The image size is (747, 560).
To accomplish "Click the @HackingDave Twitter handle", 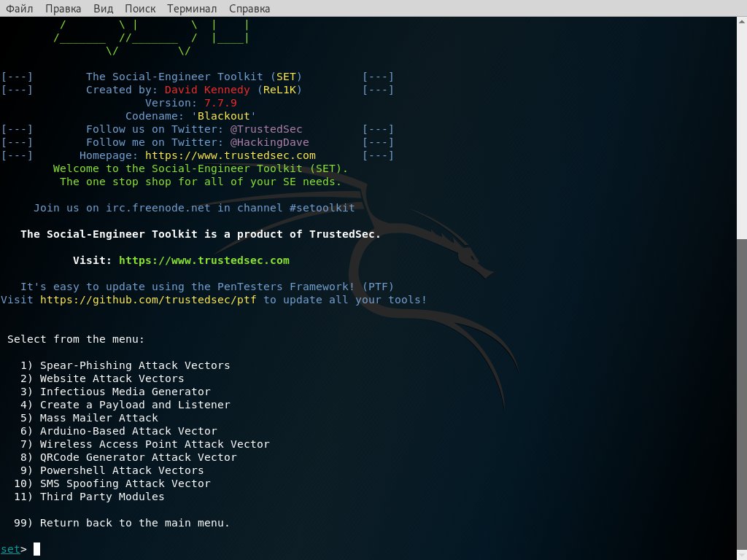I will click(x=269, y=142).
